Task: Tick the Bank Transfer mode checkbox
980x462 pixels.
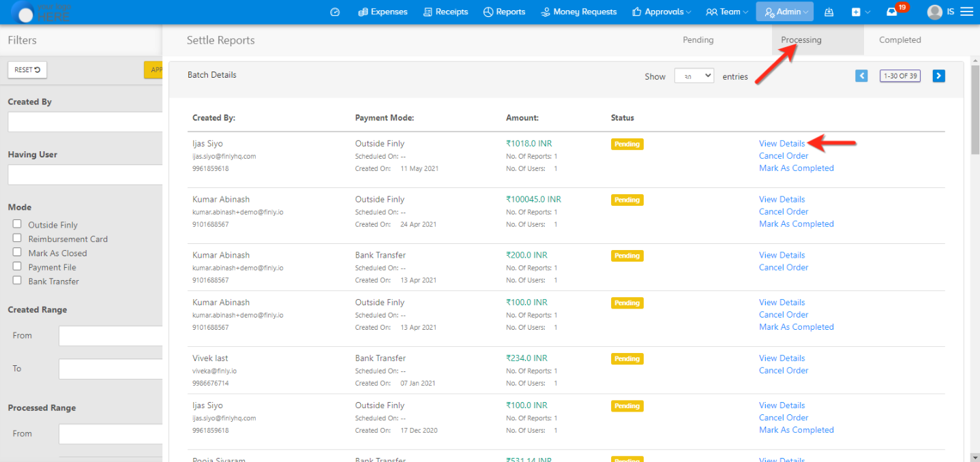Action: coord(17,280)
